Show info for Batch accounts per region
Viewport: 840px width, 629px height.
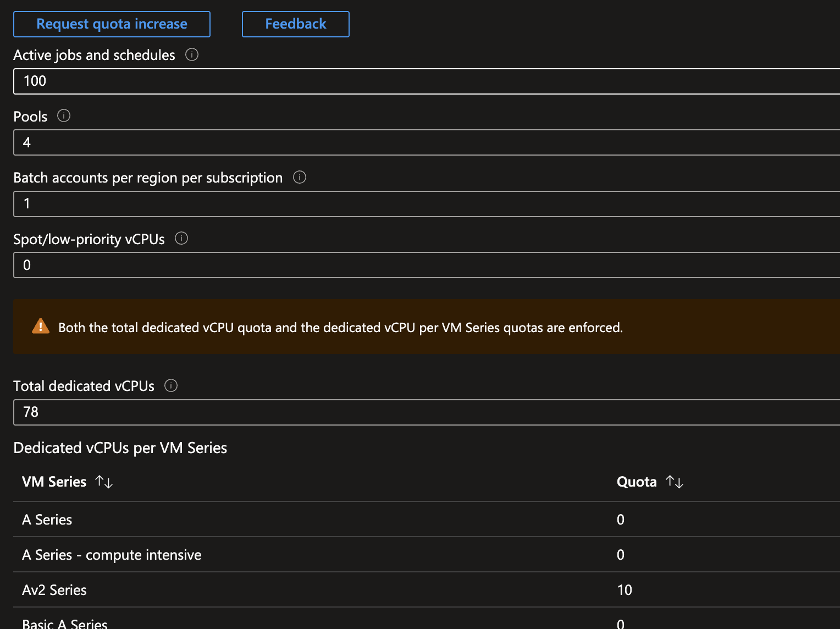(300, 177)
